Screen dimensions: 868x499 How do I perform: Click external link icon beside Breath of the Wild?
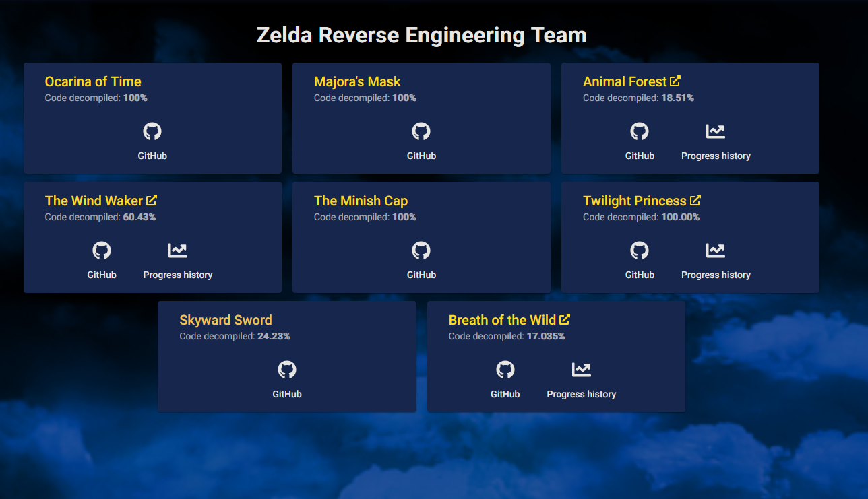coord(565,319)
